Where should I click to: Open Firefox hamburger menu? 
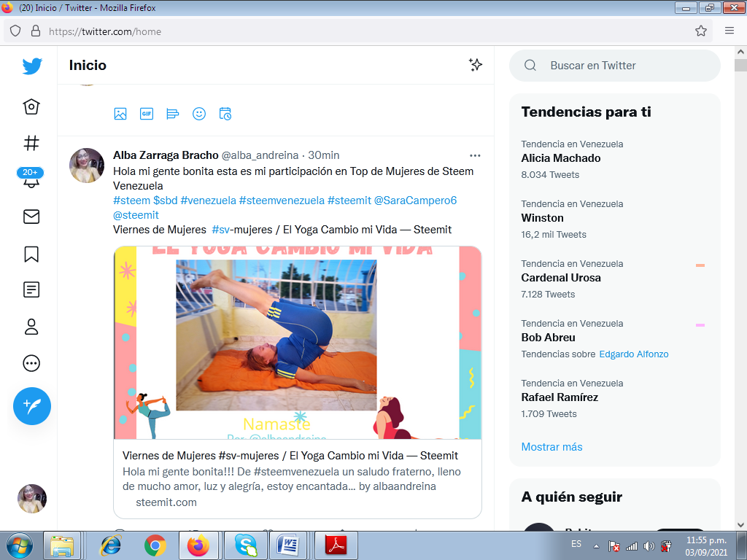(729, 31)
